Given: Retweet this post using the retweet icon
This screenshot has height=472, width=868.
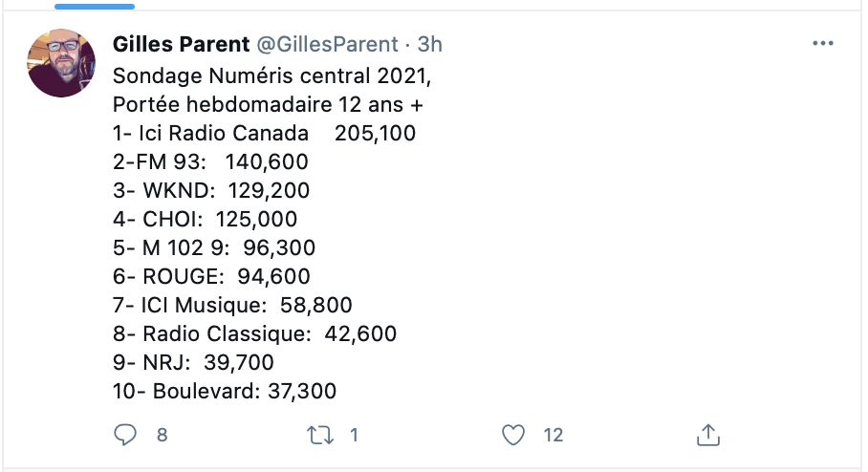Looking at the screenshot, I should 320,435.
